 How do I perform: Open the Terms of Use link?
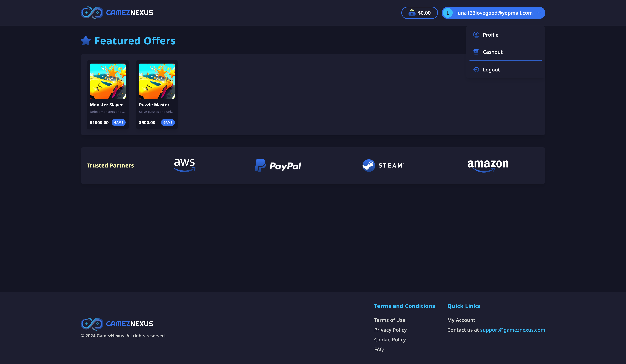[390, 320]
